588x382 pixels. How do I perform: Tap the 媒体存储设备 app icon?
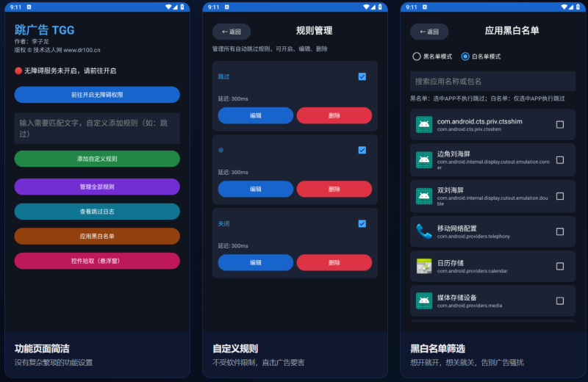click(424, 300)
